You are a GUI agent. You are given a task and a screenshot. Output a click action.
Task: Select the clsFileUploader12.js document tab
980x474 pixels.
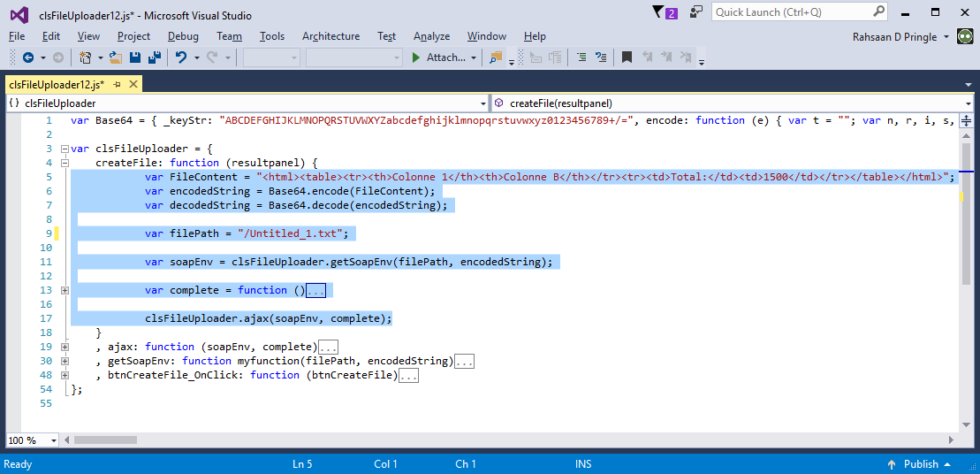pos(57,84)
